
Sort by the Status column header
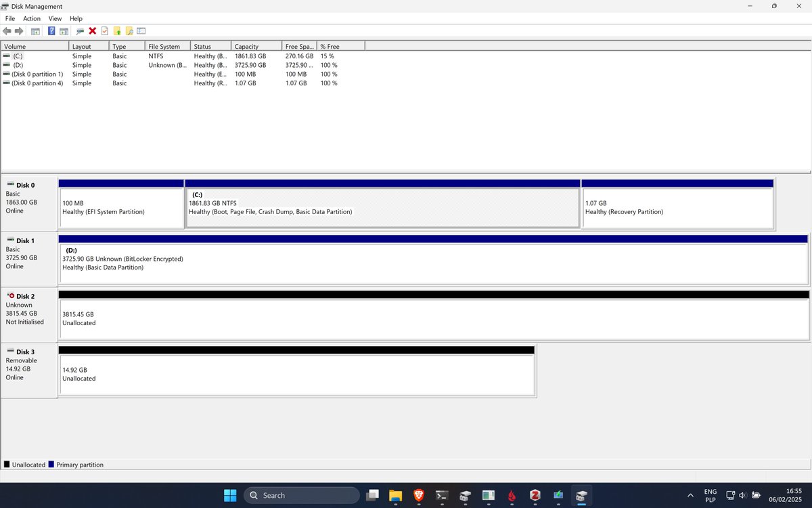[x=210, y=47]
